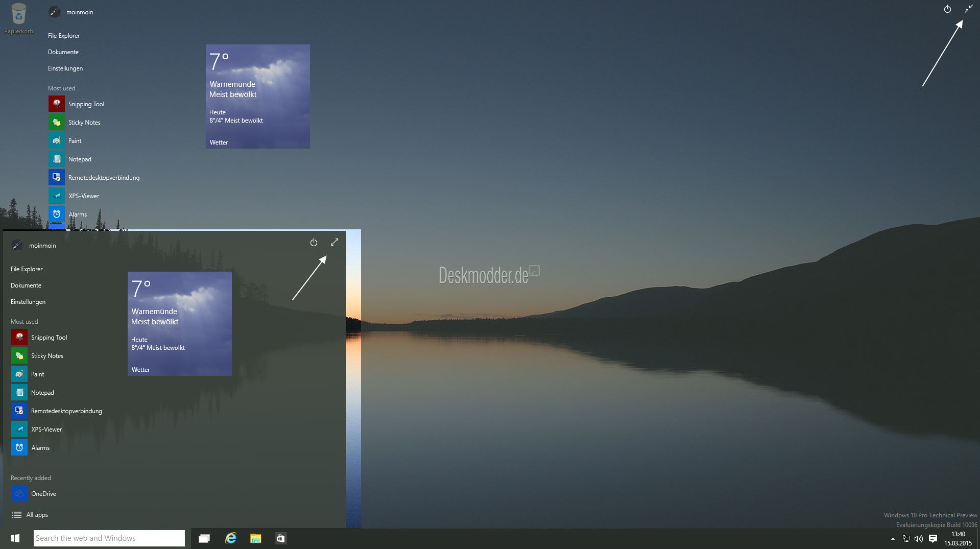980x549 pixels.
Task: Open All apps list in the small Start menu
Action: pos(30,515)
